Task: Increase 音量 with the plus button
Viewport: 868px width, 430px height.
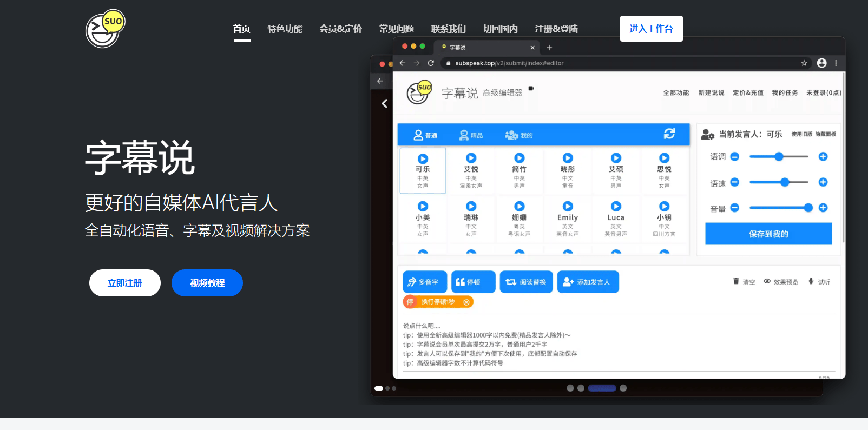Action: [823, 208]
